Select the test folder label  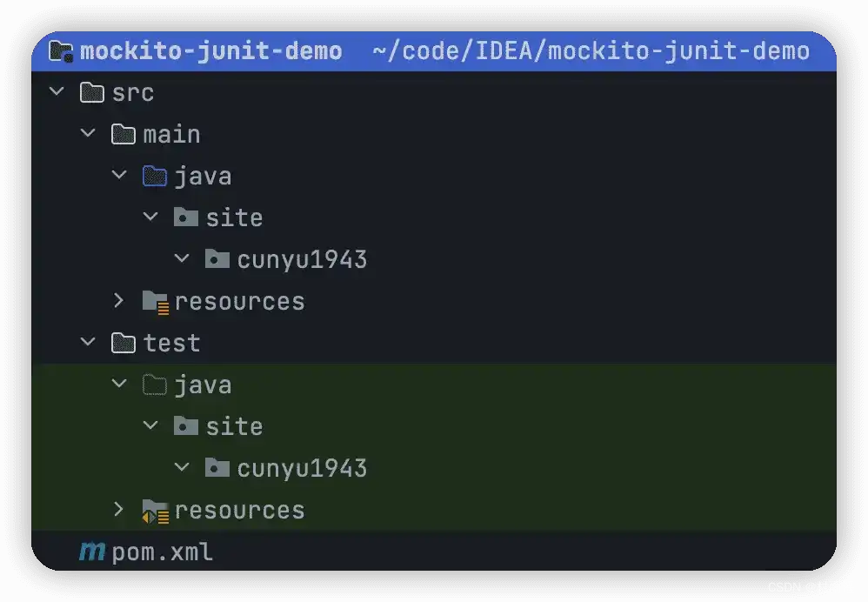coord(171,343)
